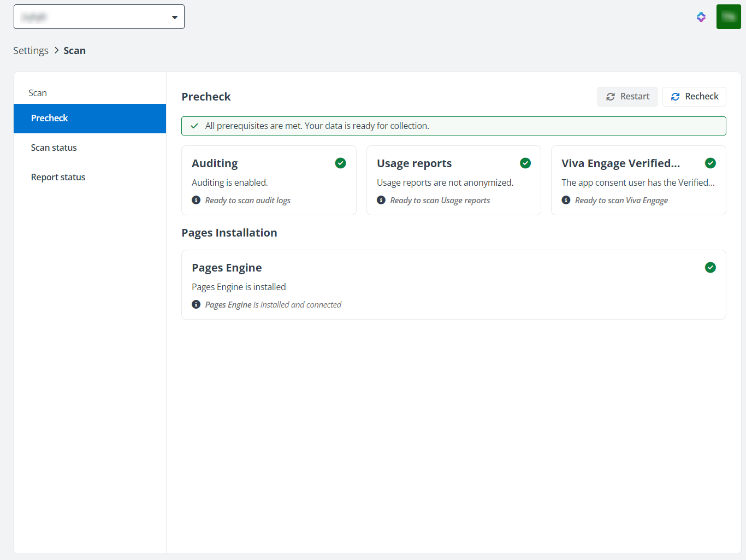
Task: Click the refresh icon inside the Recheck button
Action: click(x=676, y=96)
